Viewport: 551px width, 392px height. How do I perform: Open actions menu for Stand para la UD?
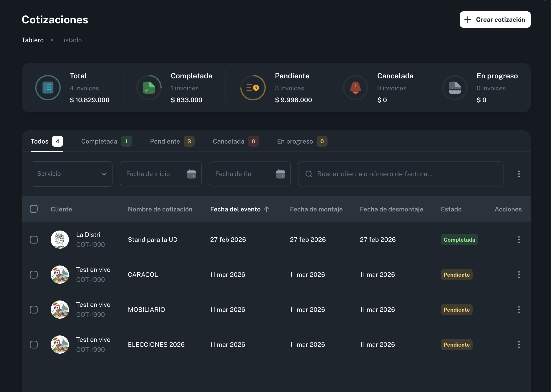(519, 240)
